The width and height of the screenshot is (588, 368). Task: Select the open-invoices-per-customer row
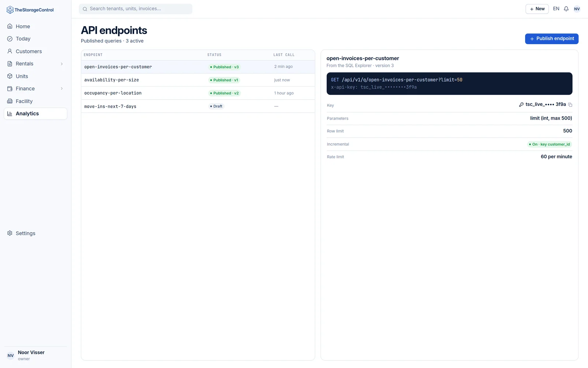point(198,67)
